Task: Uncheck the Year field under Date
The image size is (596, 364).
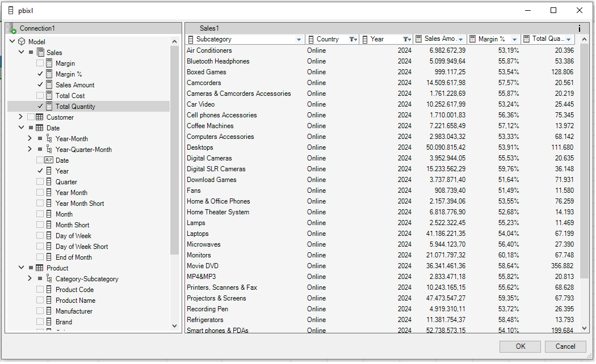Action: point(40,171)
